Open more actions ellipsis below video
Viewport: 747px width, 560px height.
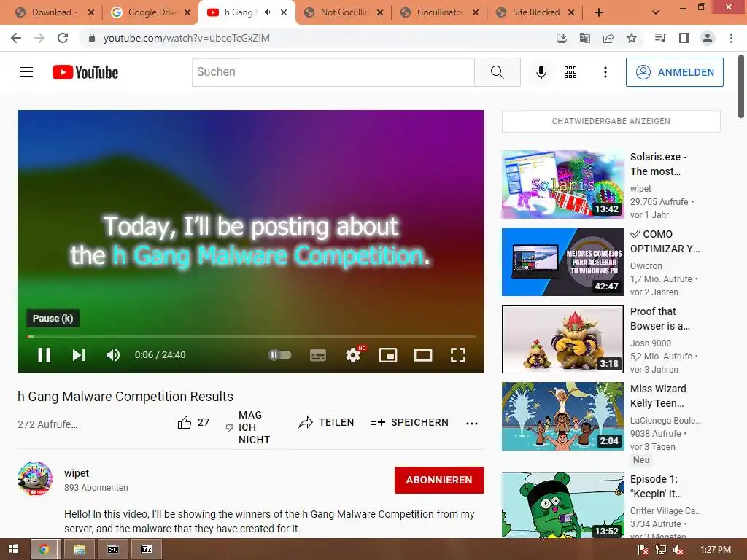472,424
